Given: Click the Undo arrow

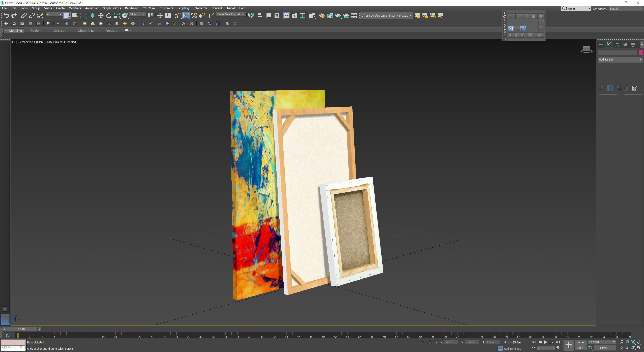Looking at the screenshot, I should pyautogui.click(x=6, y=15).
